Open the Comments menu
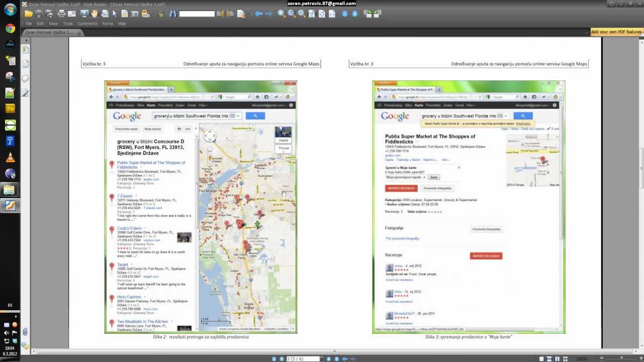Screen dimensions: 644x362 (88, 24)
